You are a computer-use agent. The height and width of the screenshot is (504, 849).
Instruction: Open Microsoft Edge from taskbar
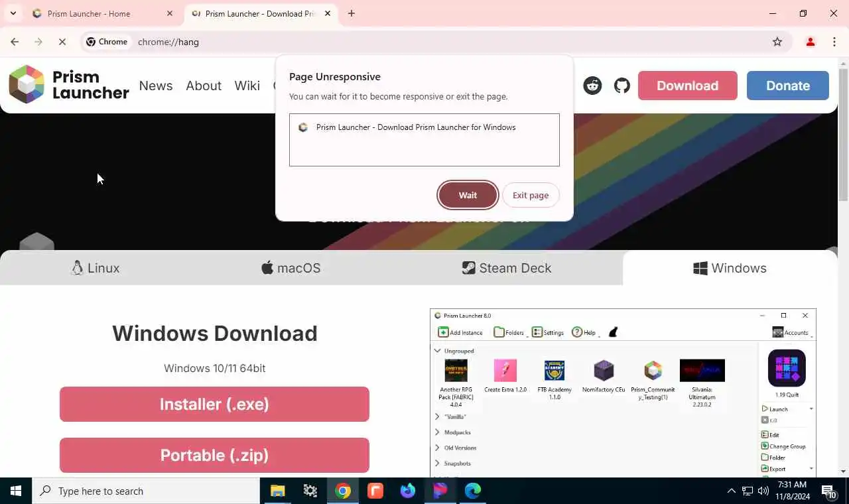click(x=472, y=491)
